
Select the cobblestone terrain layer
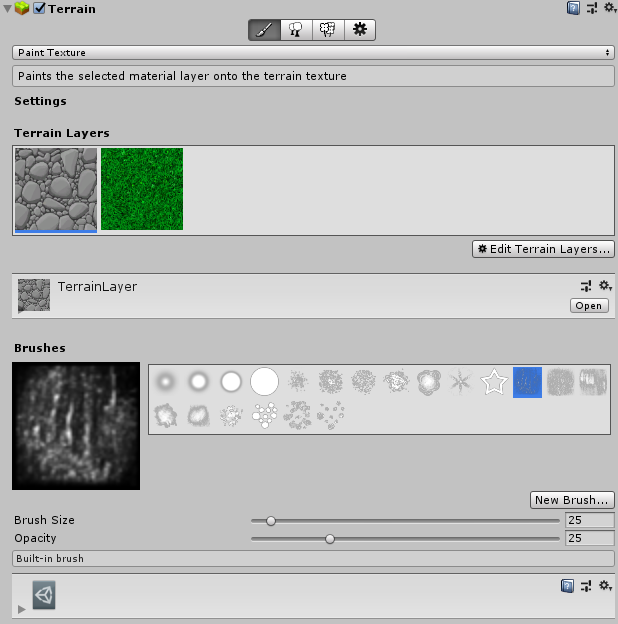coord(56,189)
